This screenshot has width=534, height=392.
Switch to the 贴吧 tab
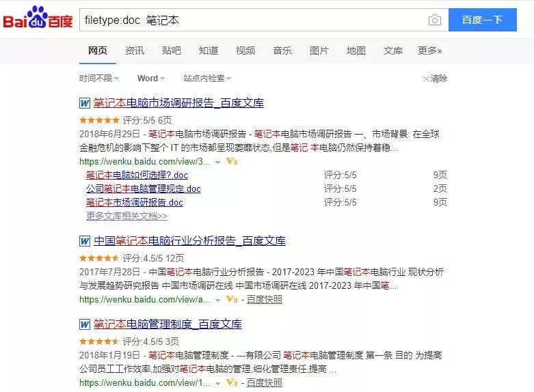tap(172, 51)
